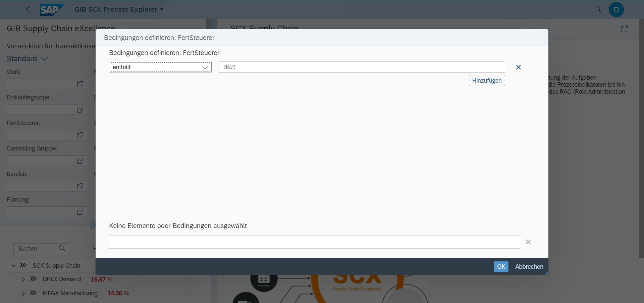Screen dimensions: 644x303
Task: Open the user profile avatar D
Action: 616,9
